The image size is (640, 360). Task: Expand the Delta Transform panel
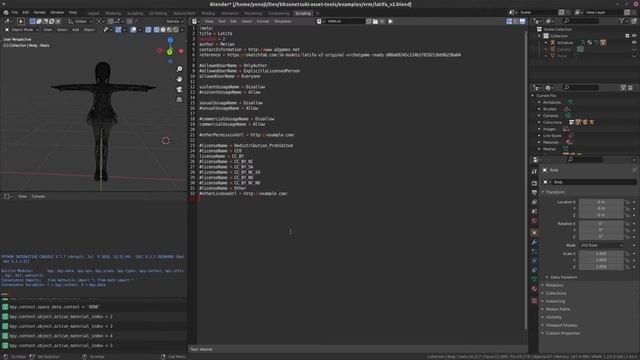[563, 277]
